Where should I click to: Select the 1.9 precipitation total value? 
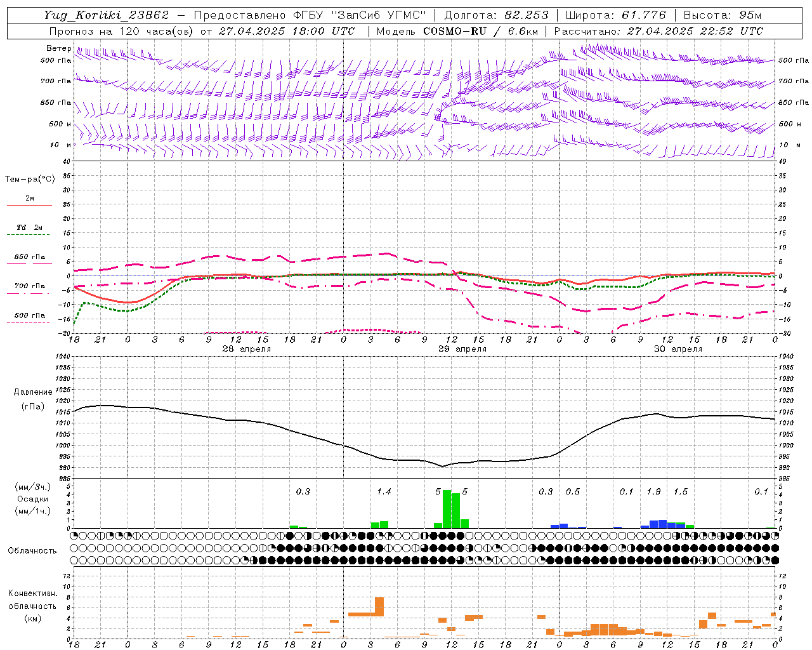click(653, 492)
